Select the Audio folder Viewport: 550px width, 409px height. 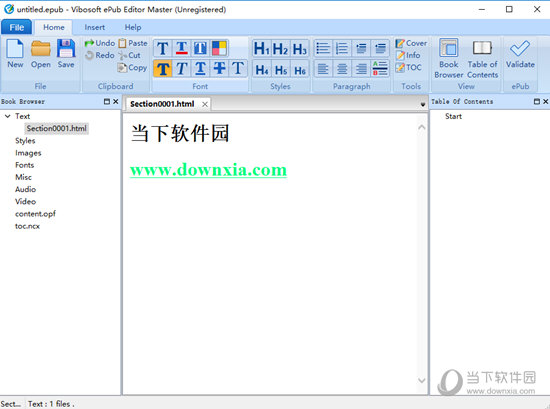[x=25, y=189]
